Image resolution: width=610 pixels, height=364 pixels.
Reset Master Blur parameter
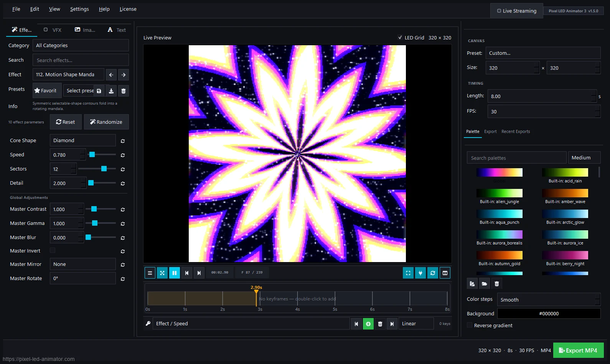123,238
